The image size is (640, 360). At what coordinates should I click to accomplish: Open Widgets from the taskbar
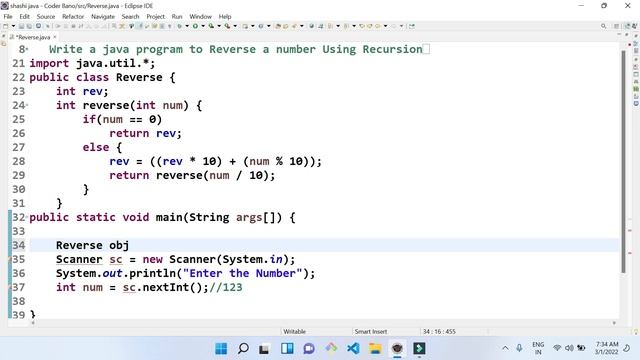[x=287, y=349]
